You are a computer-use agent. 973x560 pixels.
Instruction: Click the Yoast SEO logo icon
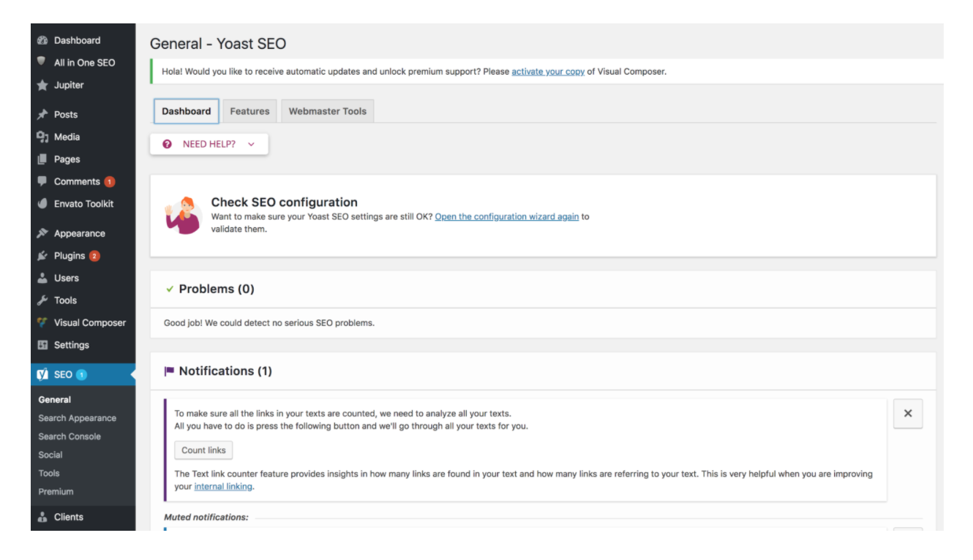[x=42, y=374]
